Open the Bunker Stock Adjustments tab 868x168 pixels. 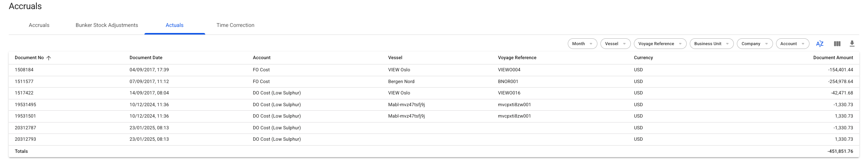[107, 25]
